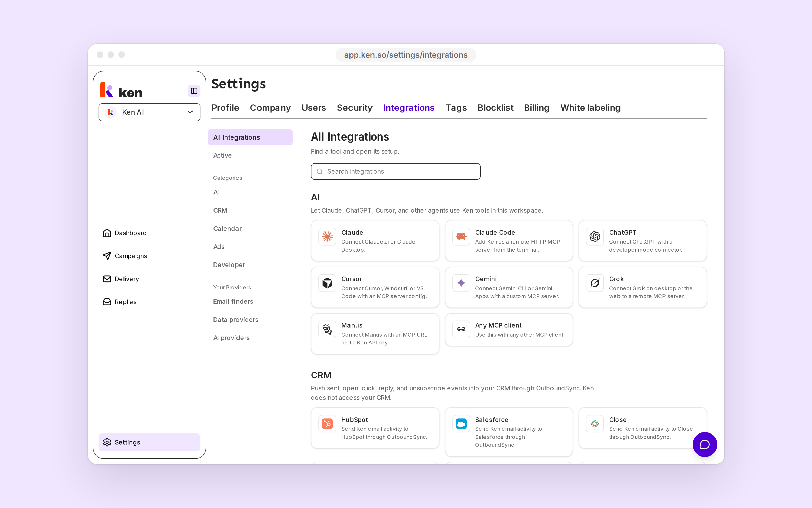Open Dashboard from the sidebar
This screenshot has width=812, height=508.
tap(150, 233)
